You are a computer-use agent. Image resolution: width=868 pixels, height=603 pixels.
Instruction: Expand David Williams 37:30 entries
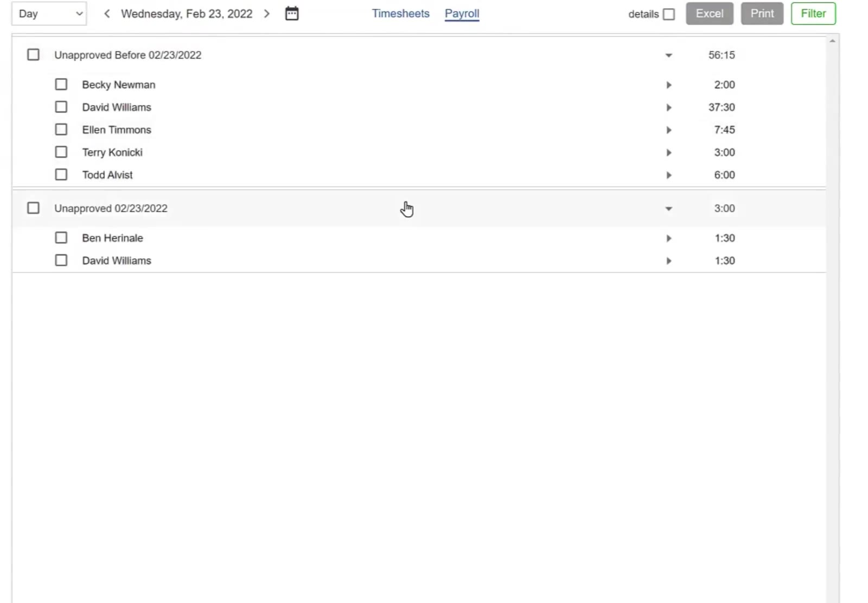[669, 108]
